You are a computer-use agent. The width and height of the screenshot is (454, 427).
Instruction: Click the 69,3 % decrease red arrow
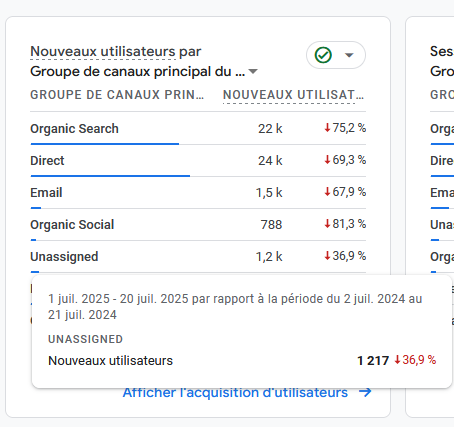tap(327, 160)
